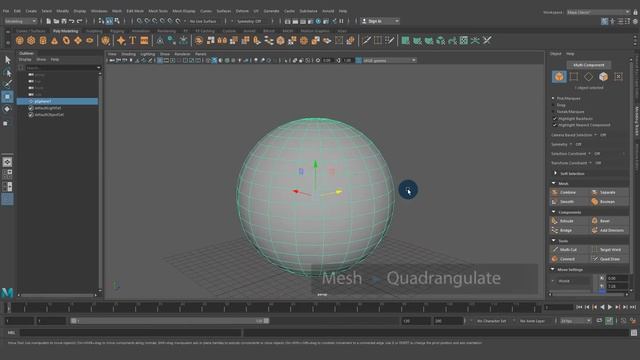Click the Open Scene folder icon

(56, 21)
